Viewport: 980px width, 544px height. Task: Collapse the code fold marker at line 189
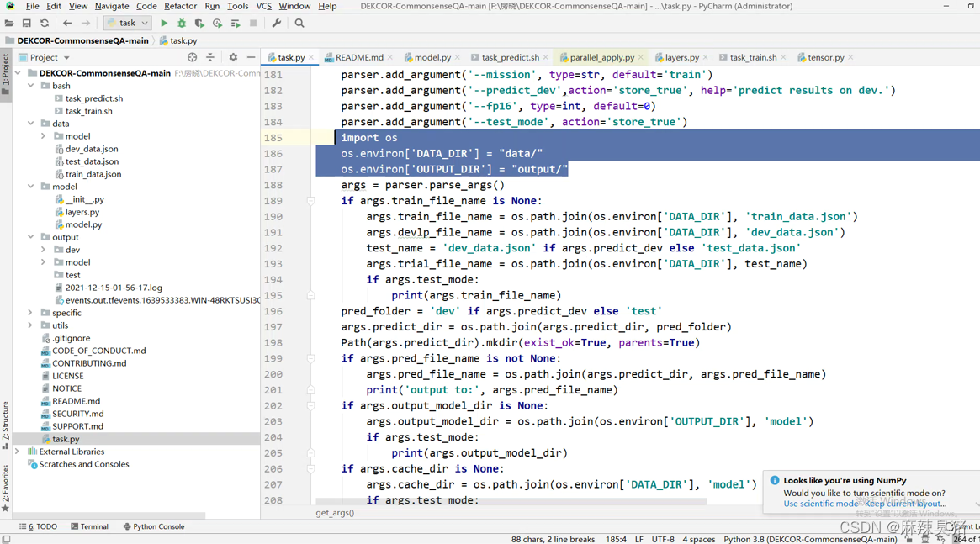pos(310,200)
